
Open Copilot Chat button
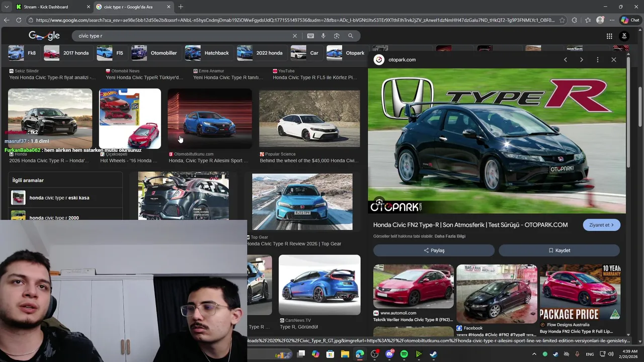tap(630, 20)
